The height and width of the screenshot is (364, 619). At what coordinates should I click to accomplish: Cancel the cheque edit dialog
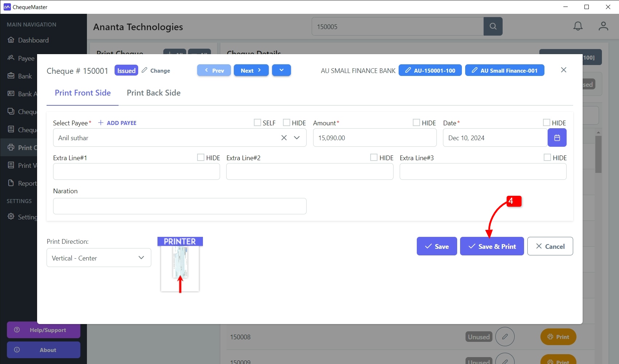550,246
